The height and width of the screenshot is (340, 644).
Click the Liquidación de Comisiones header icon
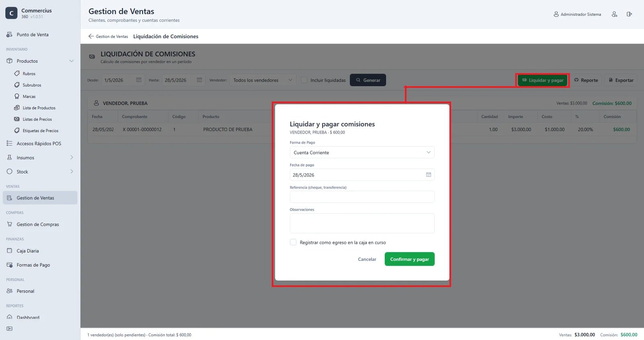point(92,57)
